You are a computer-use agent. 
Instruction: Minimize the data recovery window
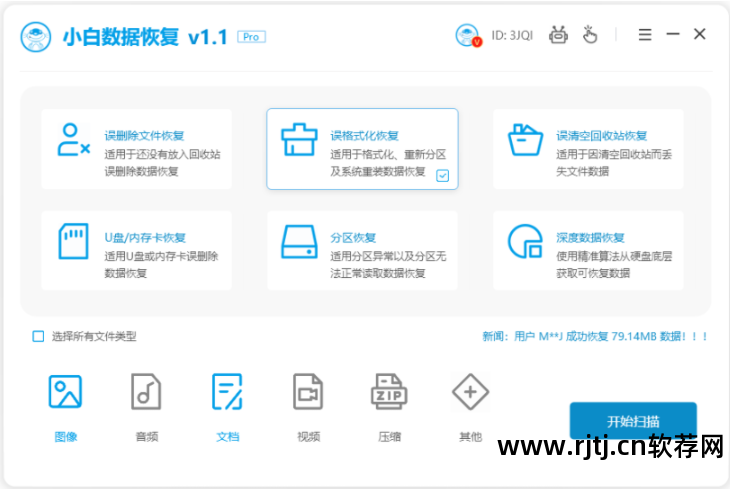(673, 34)
